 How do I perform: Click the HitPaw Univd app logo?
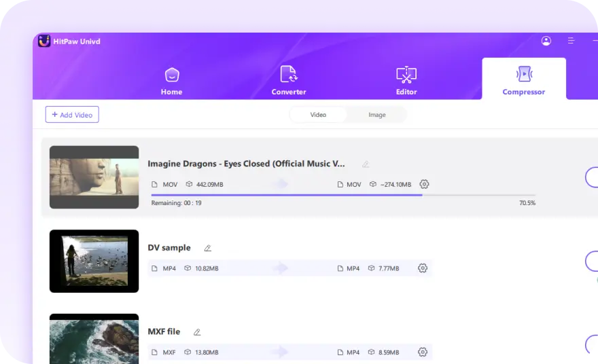coord(44,41)
